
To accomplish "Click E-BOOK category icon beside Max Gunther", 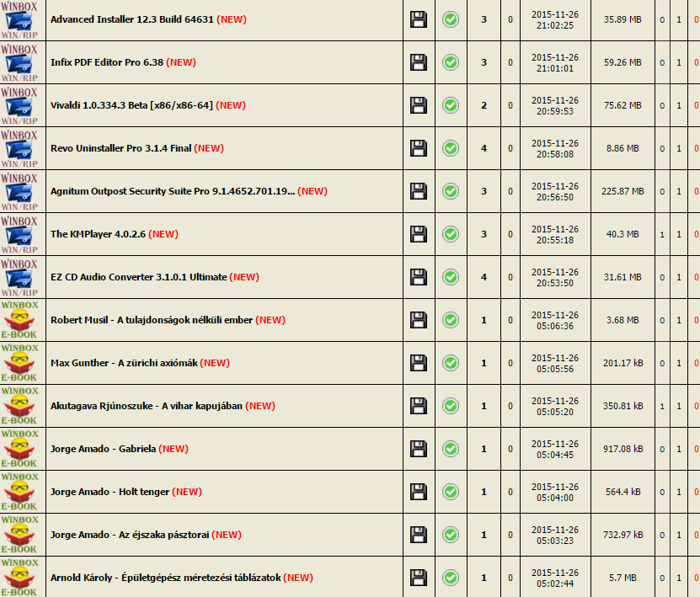I will 19,363.
